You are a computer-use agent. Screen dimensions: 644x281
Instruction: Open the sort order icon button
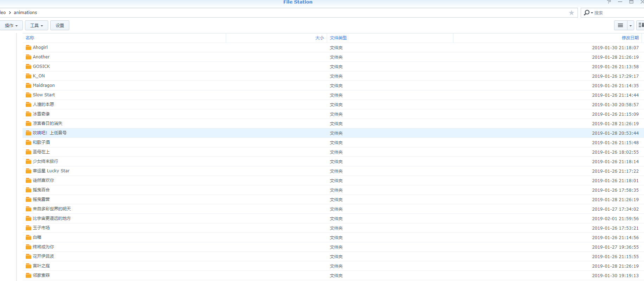point(641,25)
